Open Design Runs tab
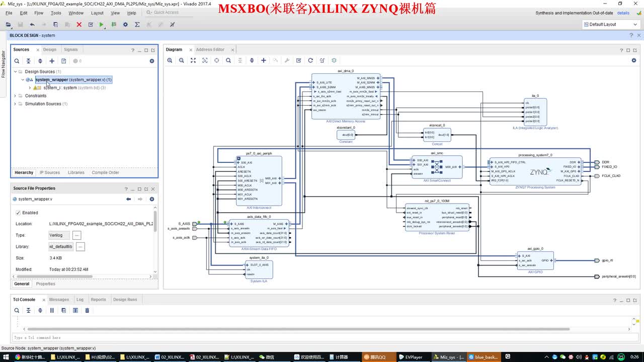 (x=125, y=300)
